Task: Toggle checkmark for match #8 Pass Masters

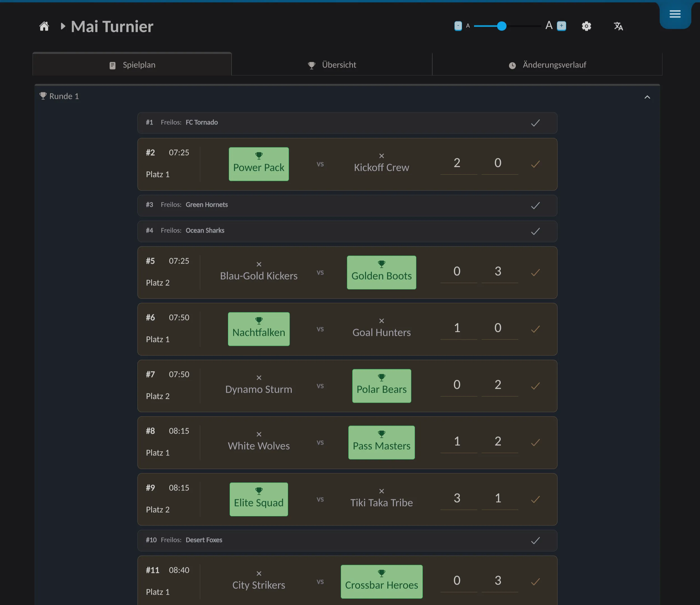Action: click(535, 443)
